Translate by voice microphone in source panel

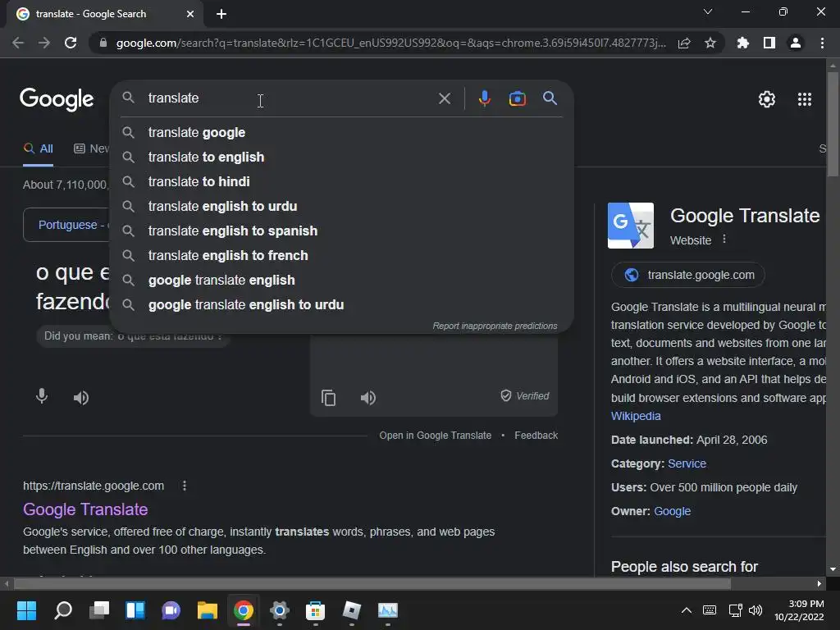(x=42, y=396)
